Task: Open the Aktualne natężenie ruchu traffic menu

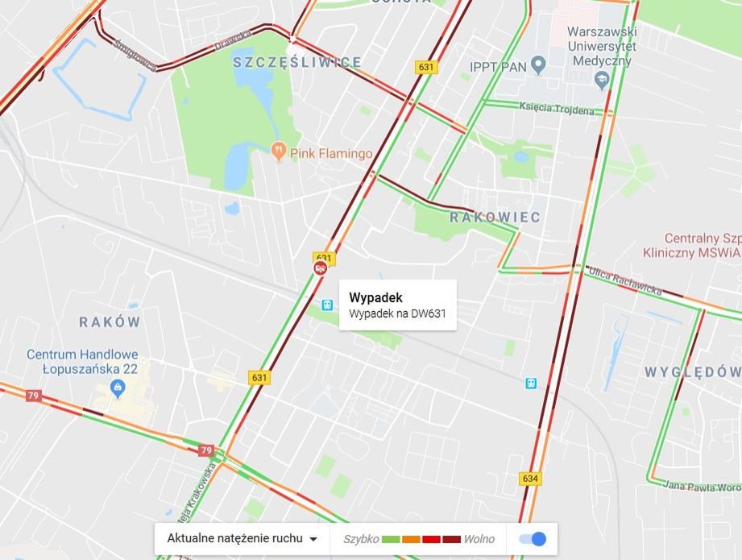Action: click(x=242, y=539)
